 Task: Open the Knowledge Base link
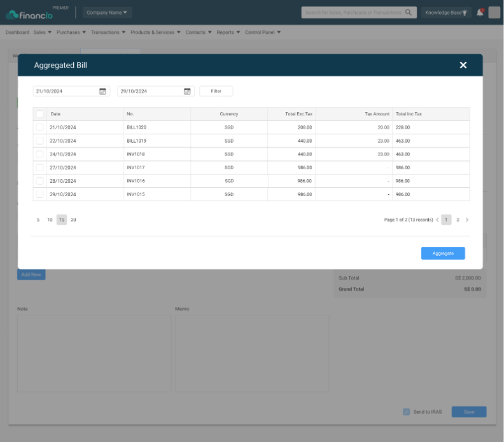tap(446, 13)
